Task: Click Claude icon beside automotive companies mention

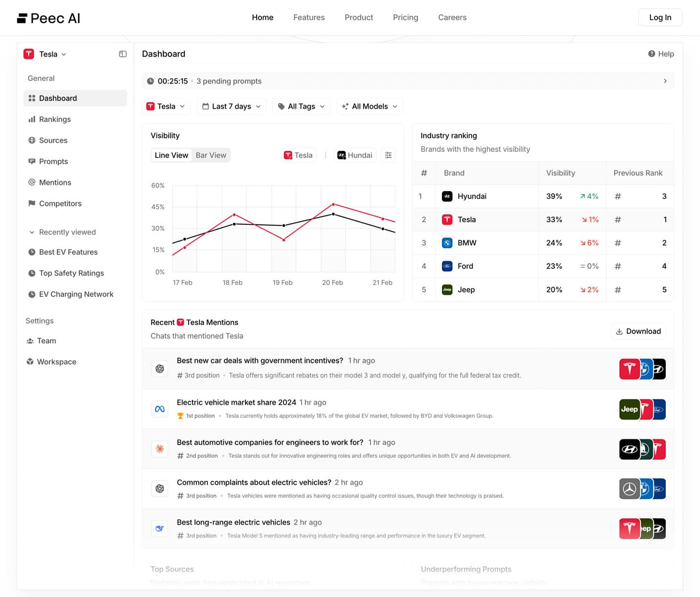Action: [160, 448]
